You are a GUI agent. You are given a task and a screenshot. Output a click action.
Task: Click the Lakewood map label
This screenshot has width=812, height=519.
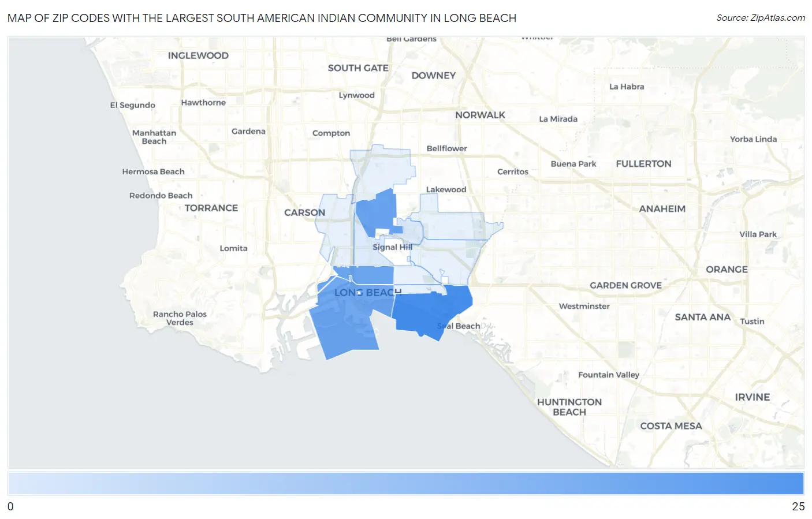[446, 189]
